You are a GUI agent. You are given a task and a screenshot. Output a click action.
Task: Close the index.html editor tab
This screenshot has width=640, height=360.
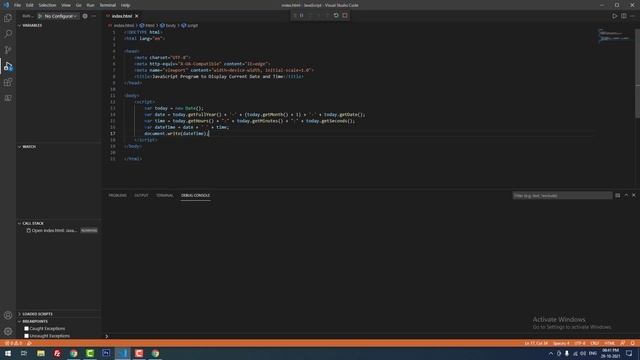click(137, 16)
